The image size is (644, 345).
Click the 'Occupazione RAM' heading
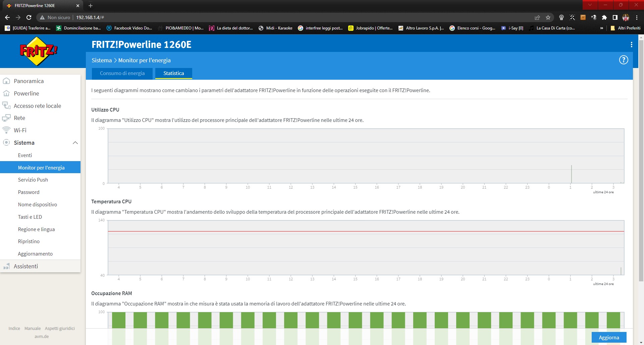(112, 293)
